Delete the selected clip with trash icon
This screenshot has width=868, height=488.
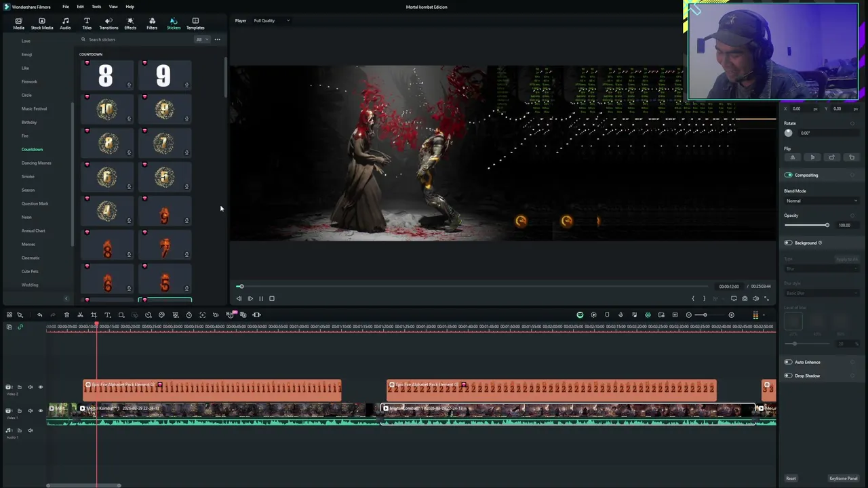coord(66,315)
